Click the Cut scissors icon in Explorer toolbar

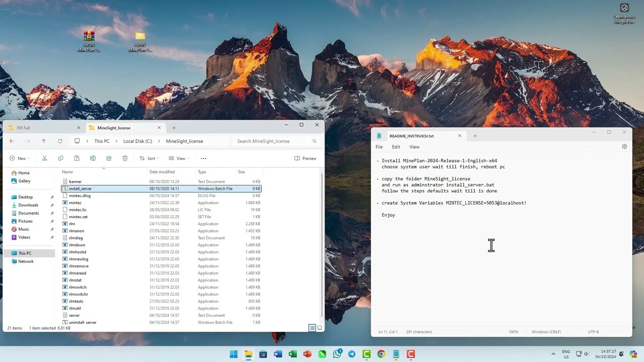[x=44, y=158]
